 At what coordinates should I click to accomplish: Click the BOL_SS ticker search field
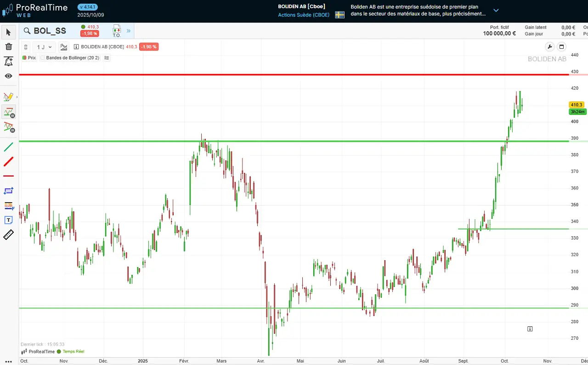(50, 31)
